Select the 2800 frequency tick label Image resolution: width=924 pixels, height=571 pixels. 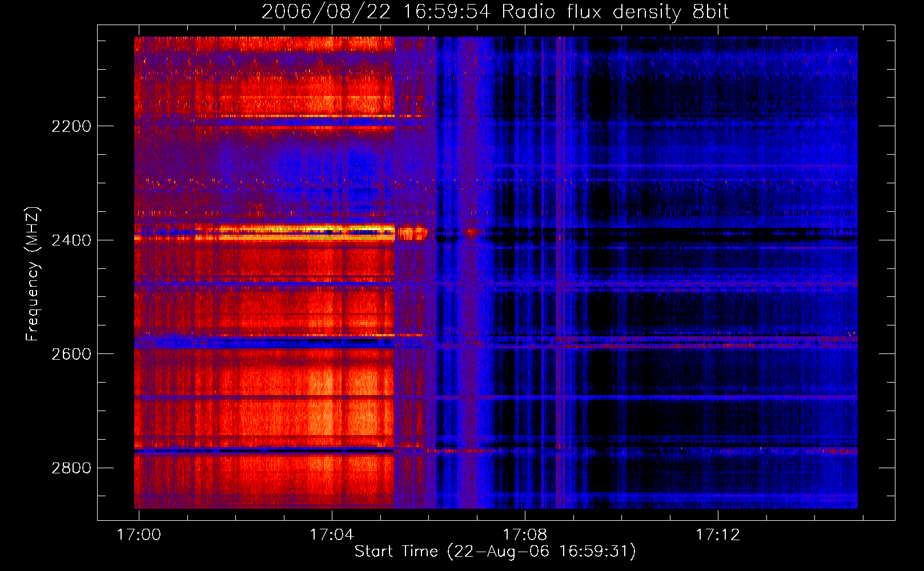(71, 468)
